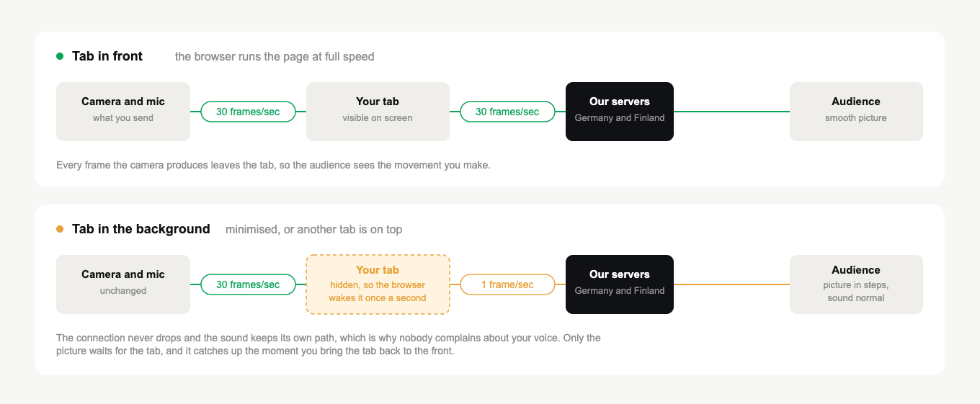Select the Camera and mic box labeled what you send
Viewport: 980px width, 404px height.
tap(123, 112)
